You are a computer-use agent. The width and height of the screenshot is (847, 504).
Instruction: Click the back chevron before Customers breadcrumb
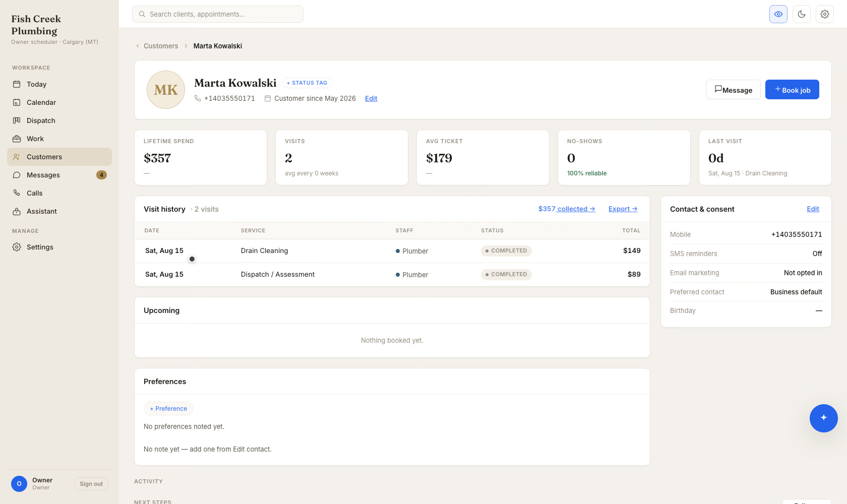point(138,46)
